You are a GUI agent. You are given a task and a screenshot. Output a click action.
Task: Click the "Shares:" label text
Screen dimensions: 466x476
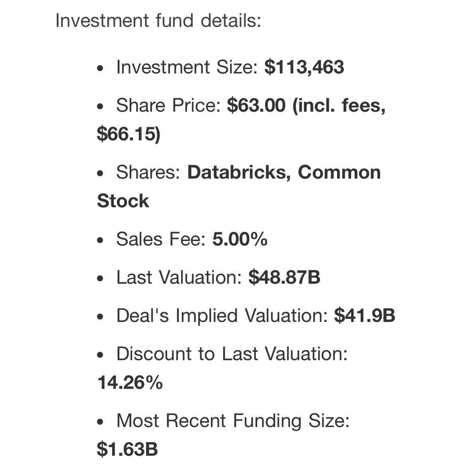point(148,172)
